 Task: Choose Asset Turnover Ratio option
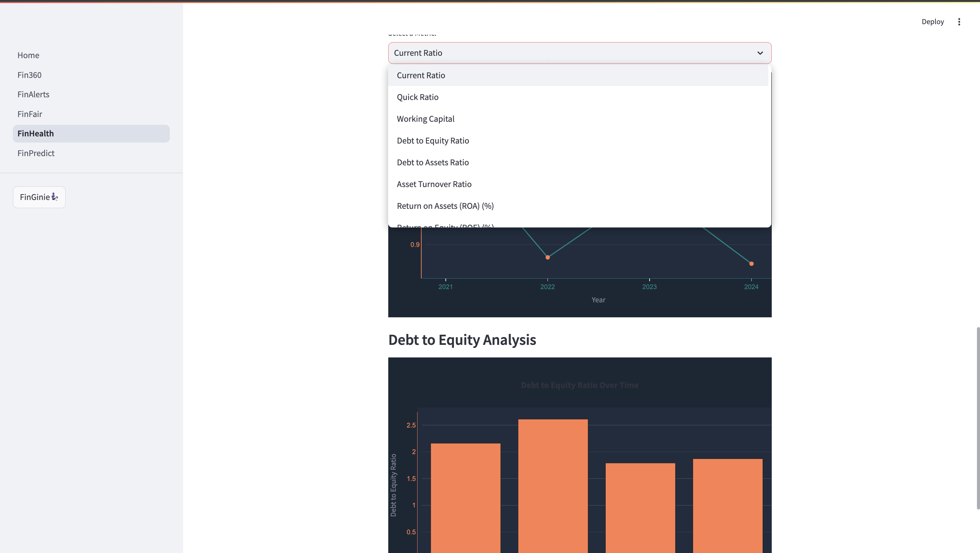[x=434, y=184]
